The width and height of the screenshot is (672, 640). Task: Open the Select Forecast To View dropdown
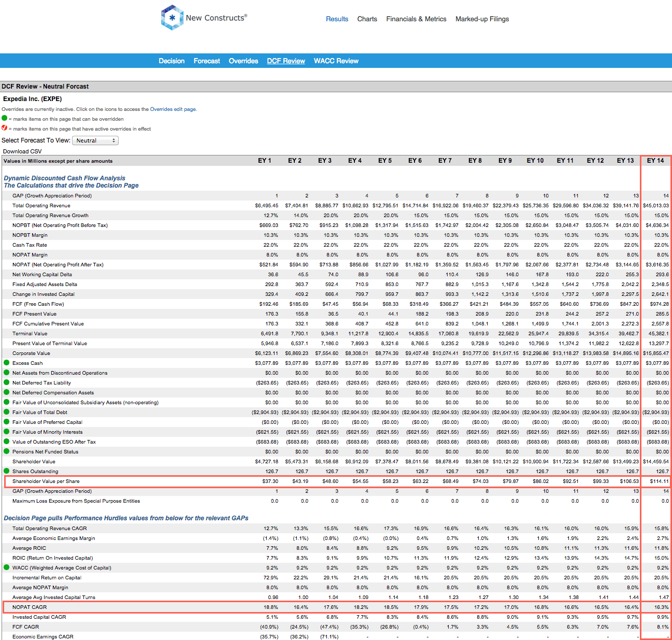pyautogui.click(x=95, y=140)
